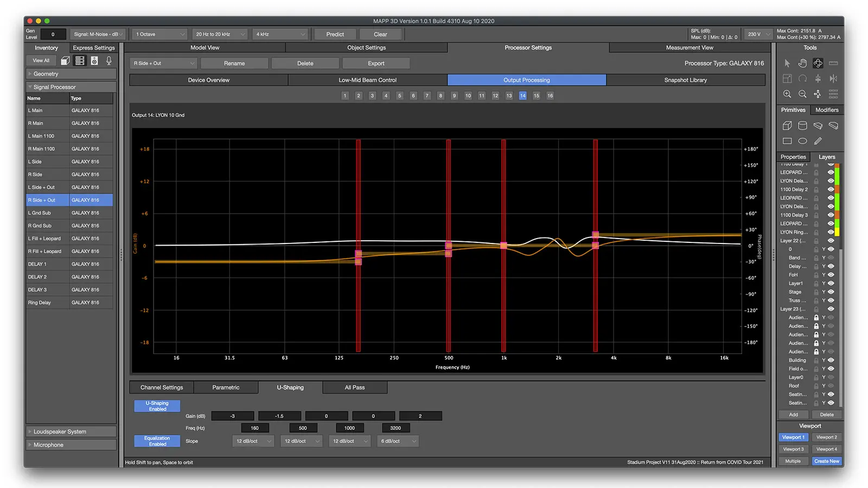Click the Export button
868x488 pixels.
375,63
